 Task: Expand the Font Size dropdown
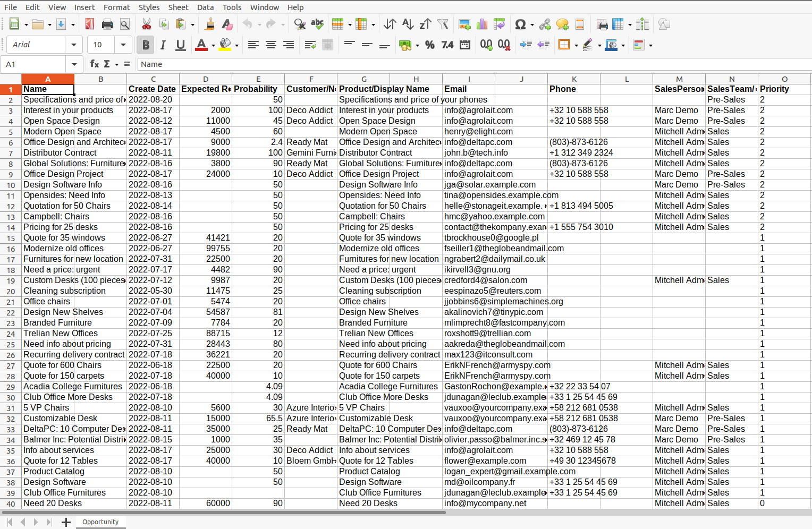123,45
